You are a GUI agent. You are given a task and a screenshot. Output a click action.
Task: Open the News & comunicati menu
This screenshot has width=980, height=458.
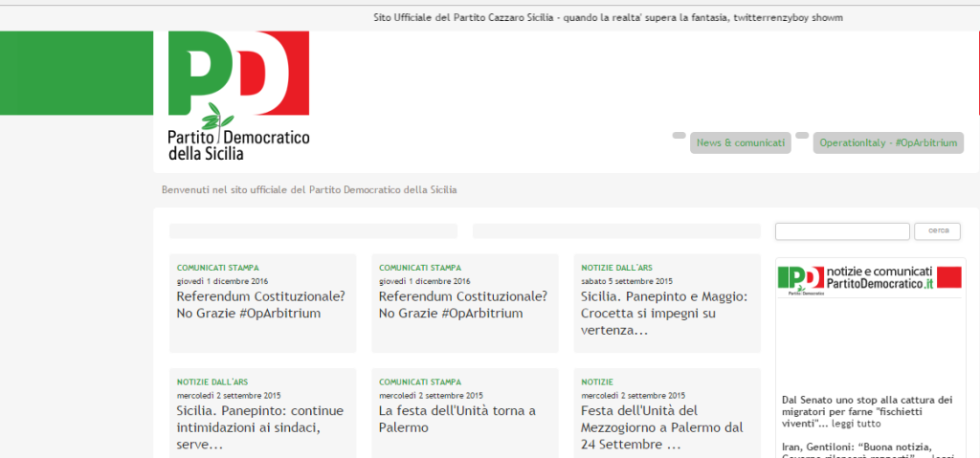[740, 143]
